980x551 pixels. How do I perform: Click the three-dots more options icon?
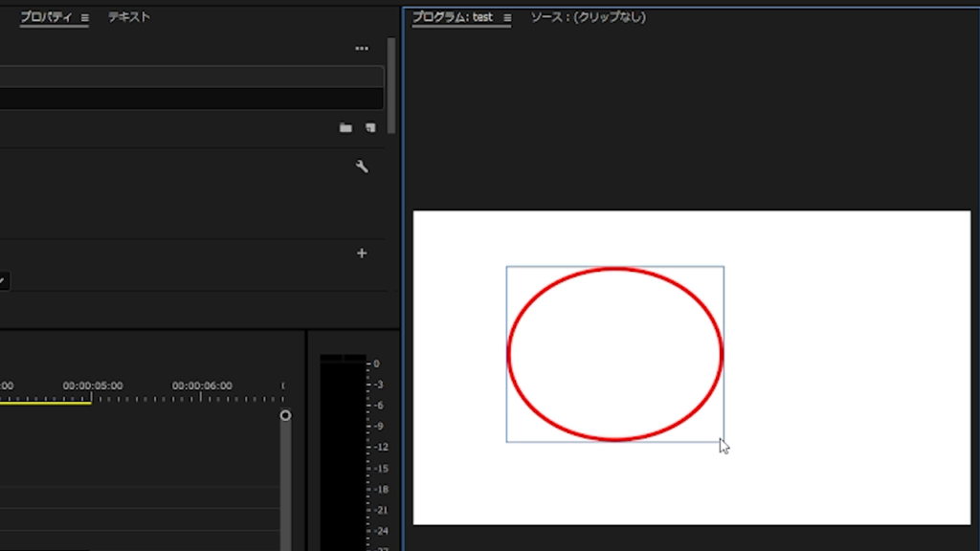click(x=361, y=48)
